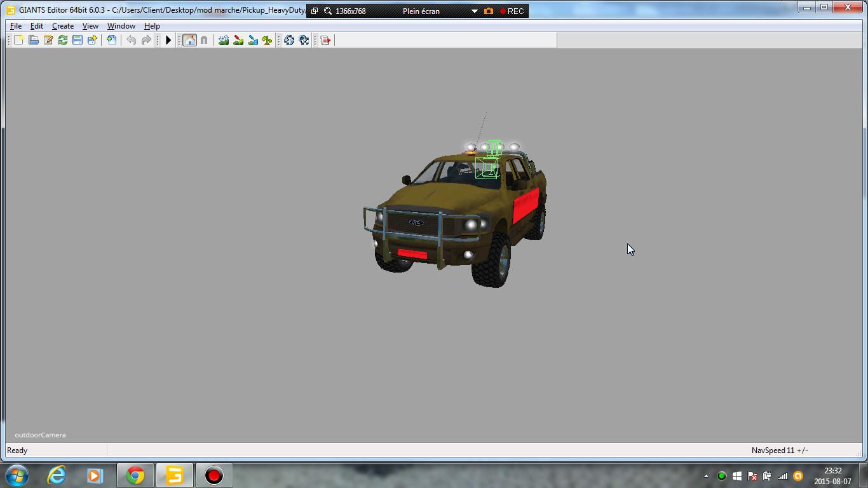
Task: Click the New scene icon
Action: point(18,40)
